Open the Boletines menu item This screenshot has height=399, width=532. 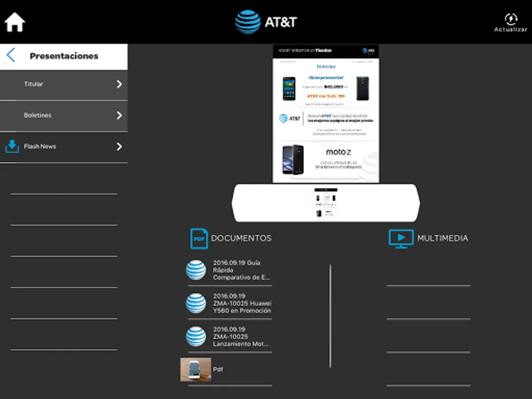point(64,116)
